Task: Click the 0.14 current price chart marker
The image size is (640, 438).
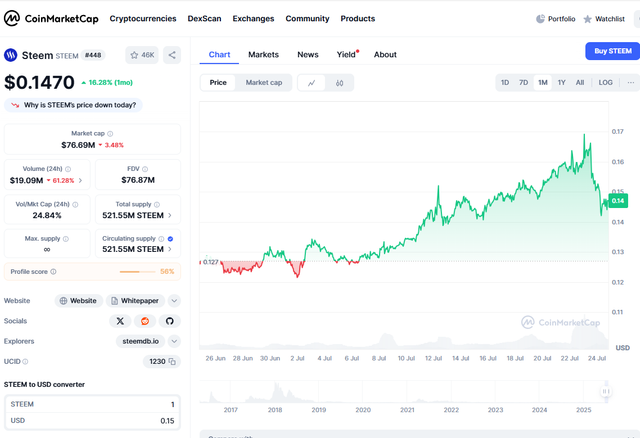Action: [x=618, y=201]
